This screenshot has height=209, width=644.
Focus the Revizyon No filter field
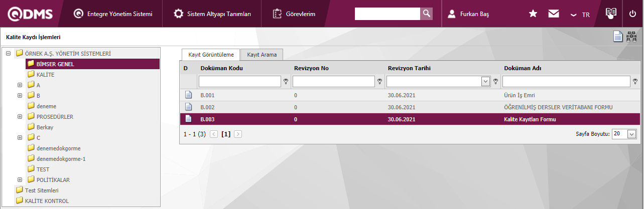[334, 82]
